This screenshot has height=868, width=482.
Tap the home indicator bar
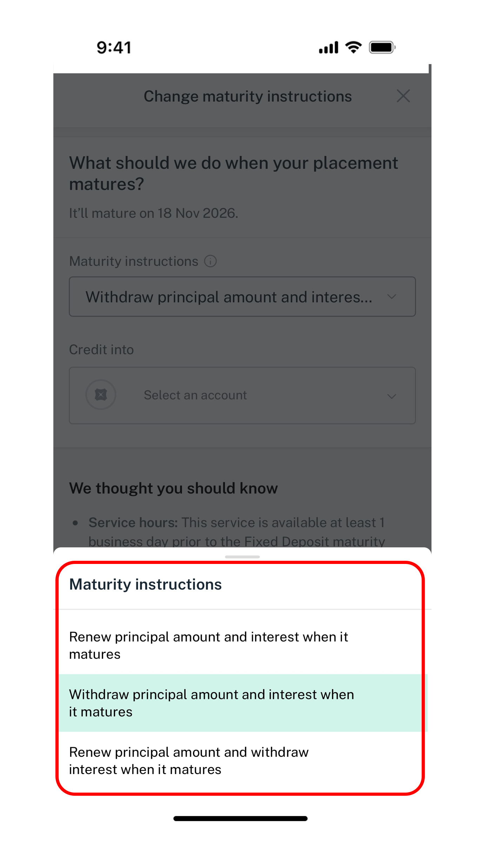pos(241,818)
